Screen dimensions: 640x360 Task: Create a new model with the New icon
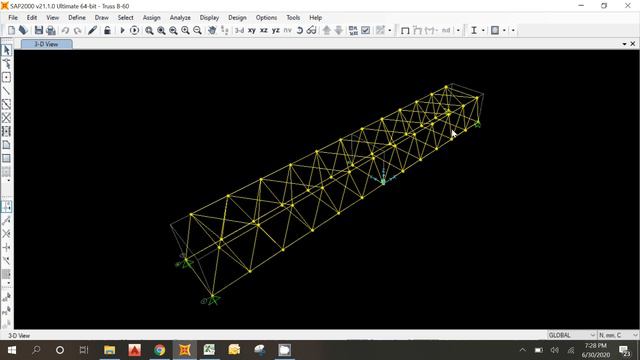click(11, 30)
